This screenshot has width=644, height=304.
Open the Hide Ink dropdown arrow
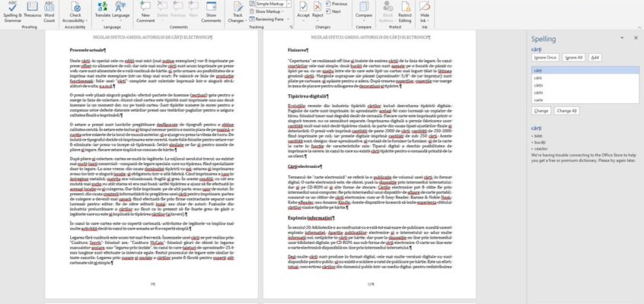point(429,21)
